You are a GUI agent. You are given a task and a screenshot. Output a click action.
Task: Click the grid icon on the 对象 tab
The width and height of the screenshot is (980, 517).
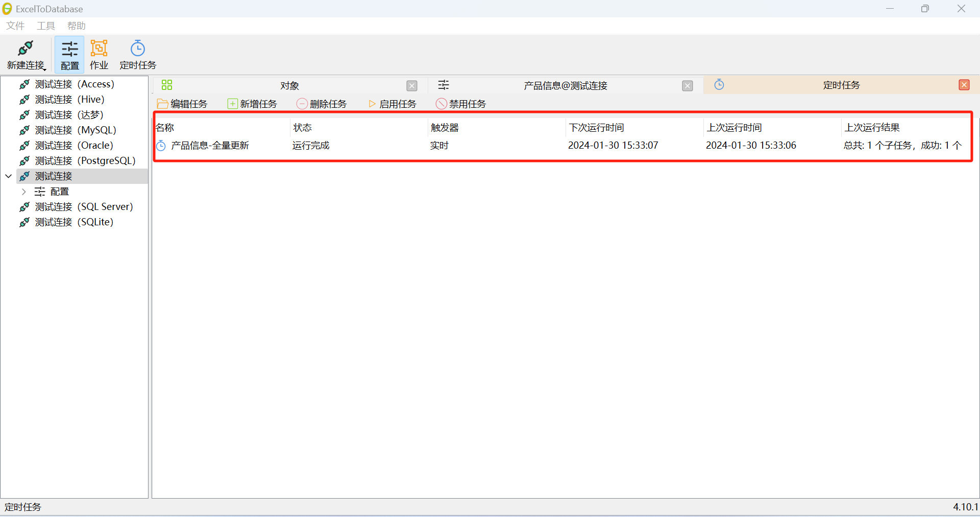point(167,85)
